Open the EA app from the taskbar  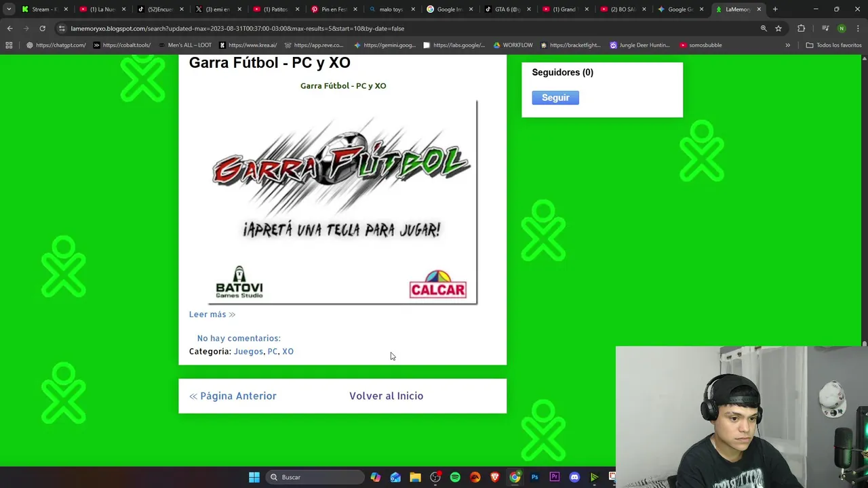[475, 477]
